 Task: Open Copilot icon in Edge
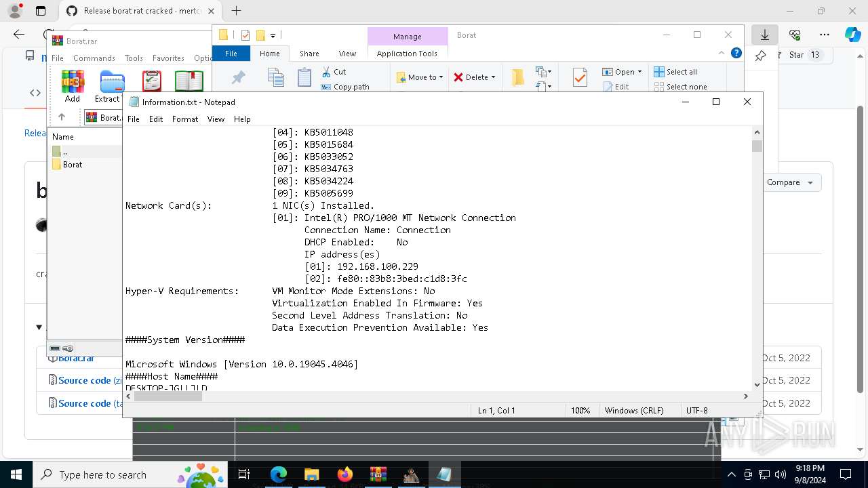pos(852,35)
